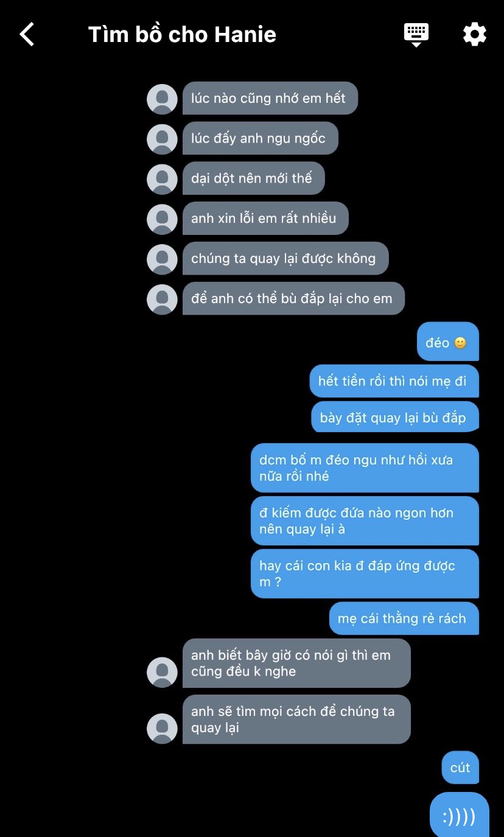The image size is (504, 837).
Task: Tap avatar beside 'lúc đấy anh ngu ngốc'
Action: pyautogui.click(x=162, y=139)
